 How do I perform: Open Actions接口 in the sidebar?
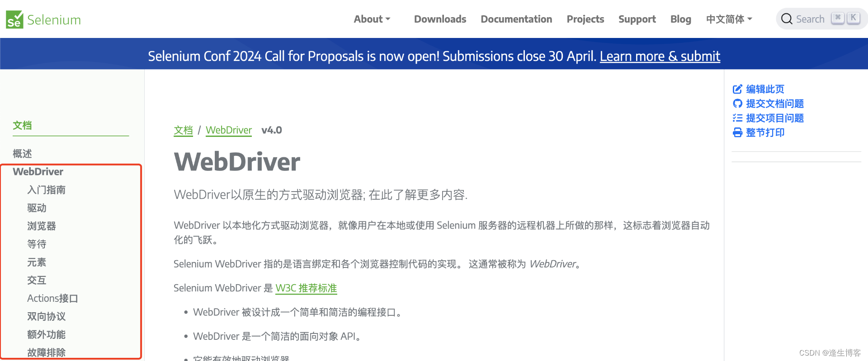coord(52,298)
